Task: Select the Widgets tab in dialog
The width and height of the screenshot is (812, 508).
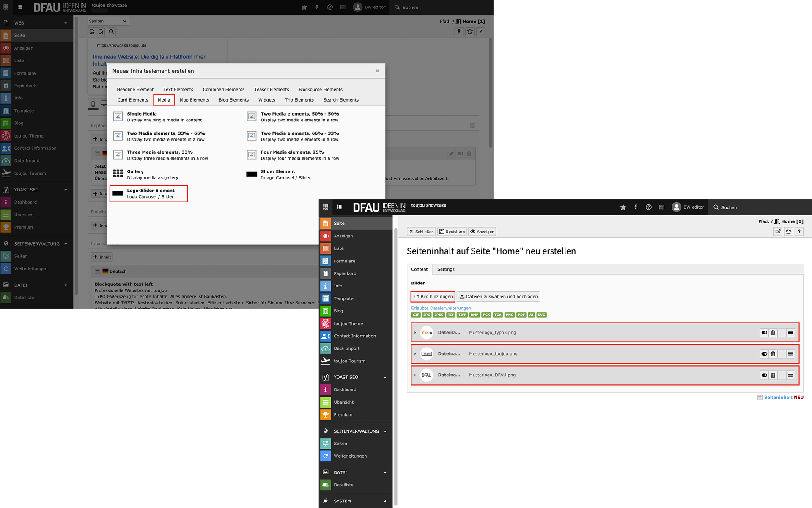Action: click(x=266, y=100)
